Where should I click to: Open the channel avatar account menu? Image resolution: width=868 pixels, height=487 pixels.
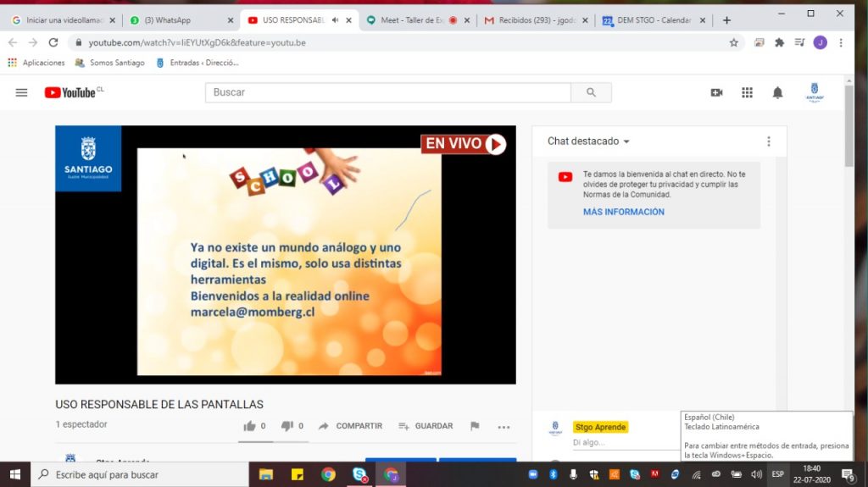click(815, 92)
